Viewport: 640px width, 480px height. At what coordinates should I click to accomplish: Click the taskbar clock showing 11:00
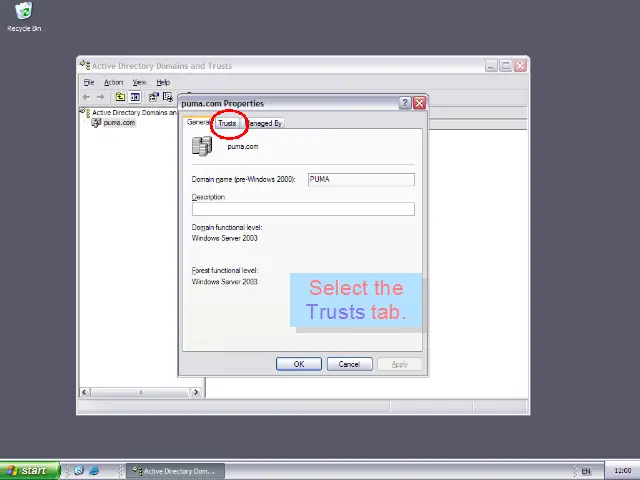coord(622,471)
